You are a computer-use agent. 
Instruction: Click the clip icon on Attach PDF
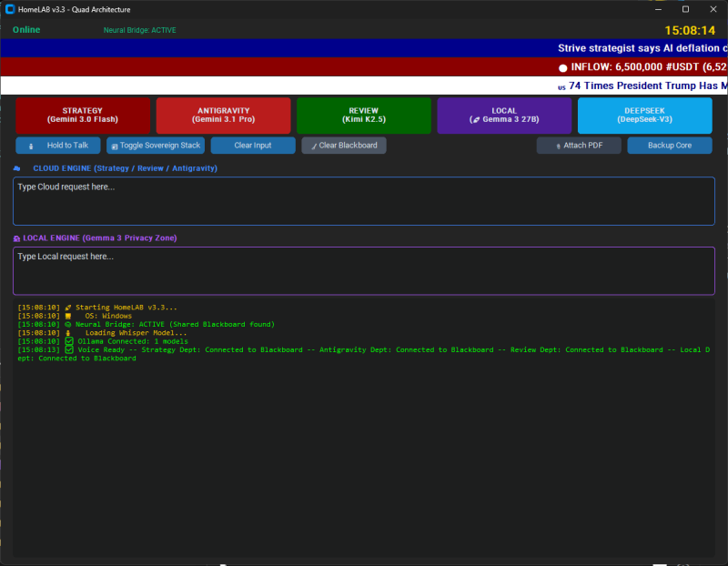tap(558, 147)
